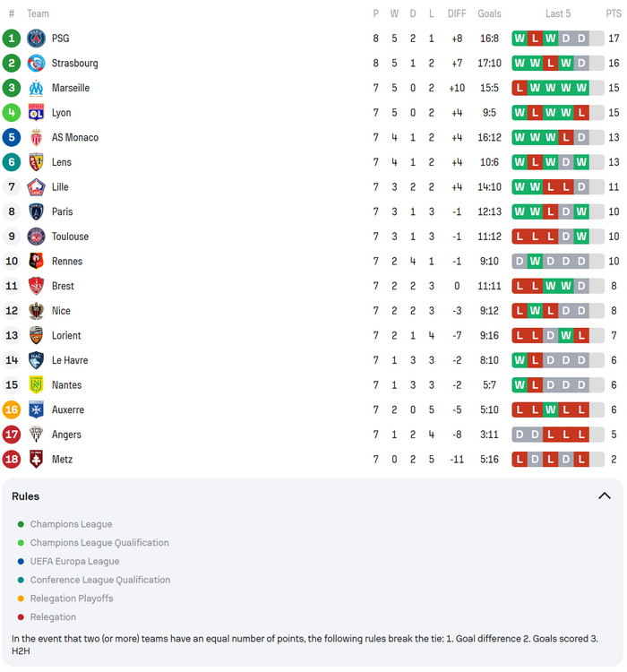
Task: Click the Le Havre team name
Action: tap(70, 360)
